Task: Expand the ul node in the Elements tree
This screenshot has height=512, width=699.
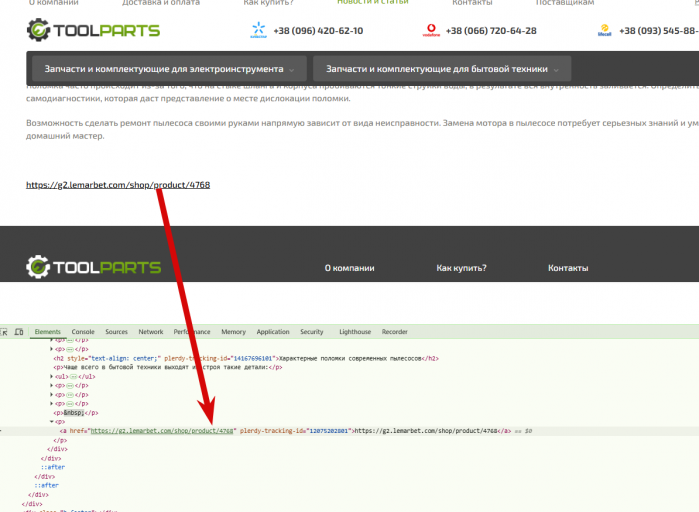Action: (51, 377)
